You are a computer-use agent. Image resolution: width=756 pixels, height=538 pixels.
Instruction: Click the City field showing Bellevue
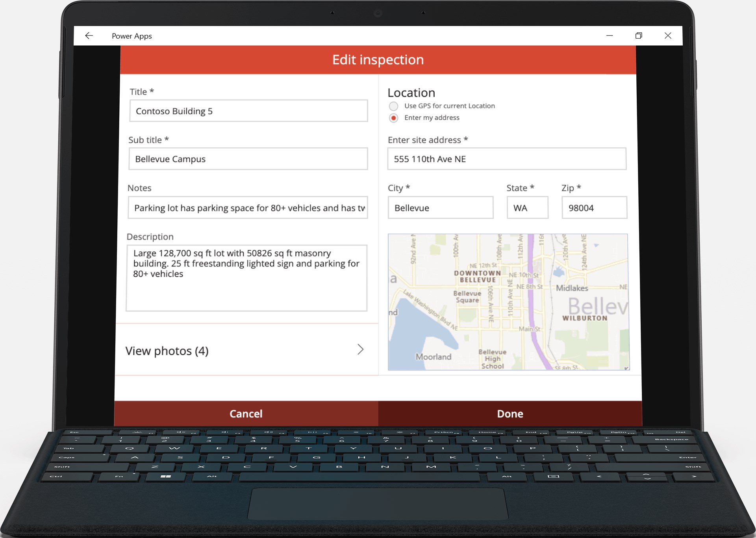click(440, 208)
